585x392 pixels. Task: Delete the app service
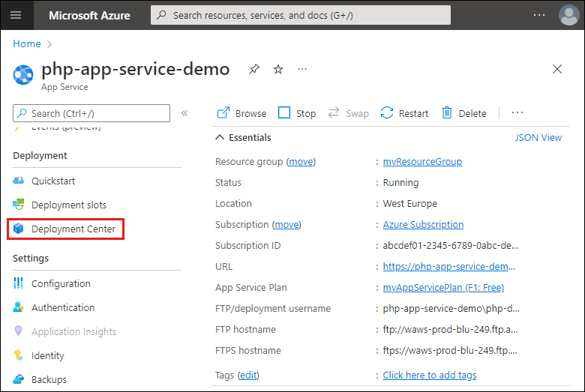point(463,113)
